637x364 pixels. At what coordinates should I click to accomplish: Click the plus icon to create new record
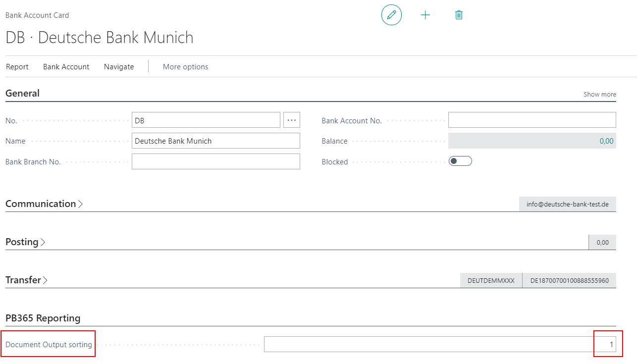click(425, 15)
